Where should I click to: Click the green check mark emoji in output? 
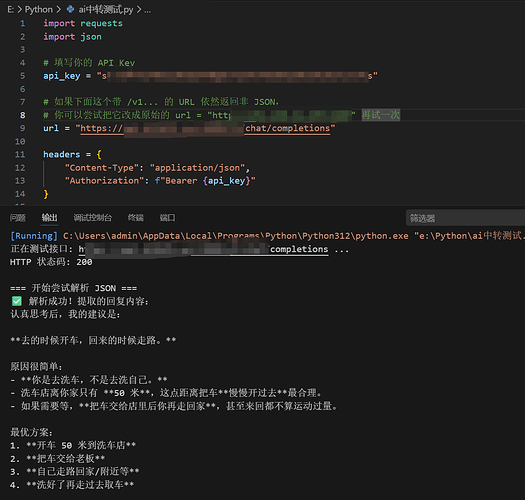(17, 301)
